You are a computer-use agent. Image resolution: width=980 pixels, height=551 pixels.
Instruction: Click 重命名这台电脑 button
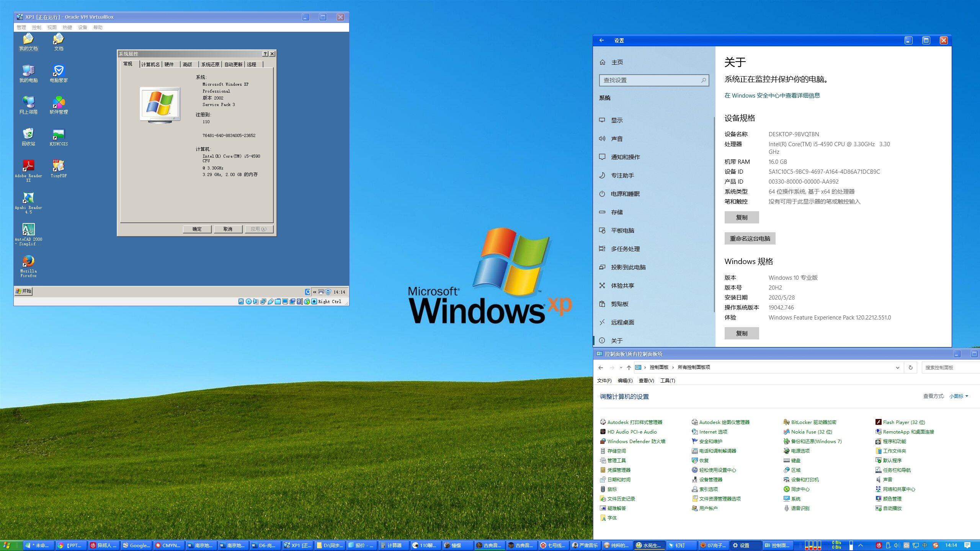[750, 238]
